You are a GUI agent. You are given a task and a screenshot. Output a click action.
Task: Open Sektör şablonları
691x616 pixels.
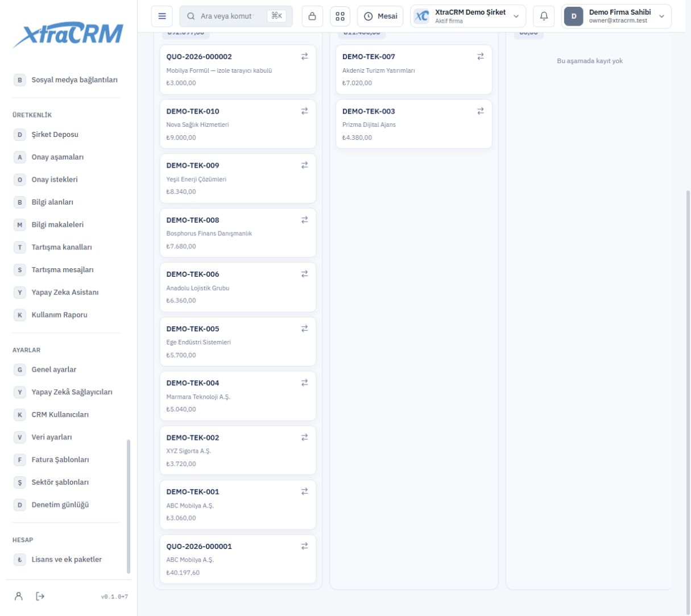coord(66,482)
